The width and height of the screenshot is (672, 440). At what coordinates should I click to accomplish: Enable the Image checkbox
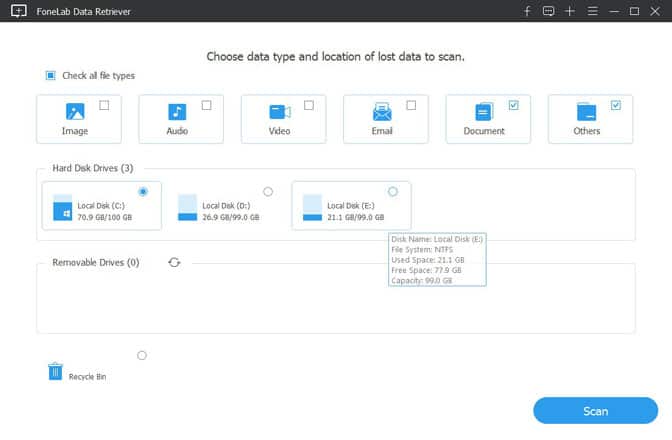104,104
